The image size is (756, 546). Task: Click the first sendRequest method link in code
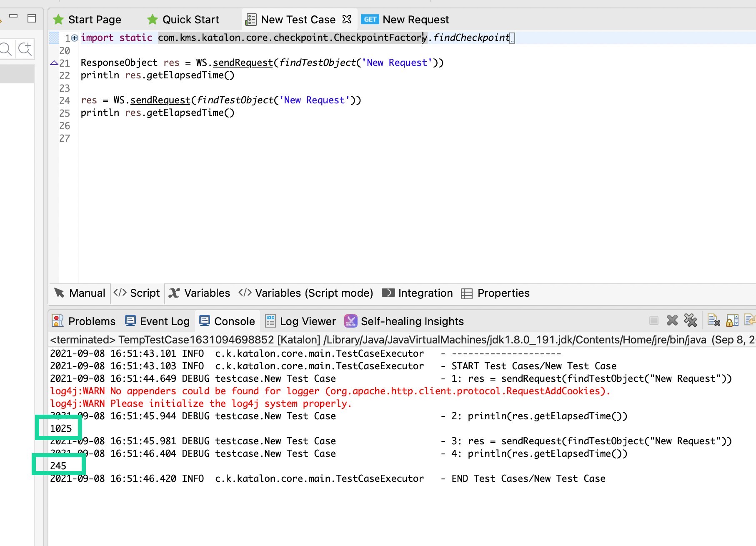click(243, 63)
